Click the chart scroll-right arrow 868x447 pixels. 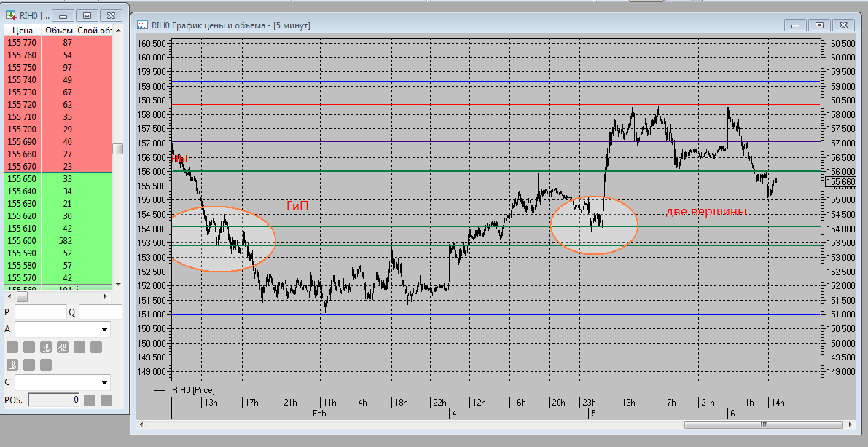pos(849,425)
